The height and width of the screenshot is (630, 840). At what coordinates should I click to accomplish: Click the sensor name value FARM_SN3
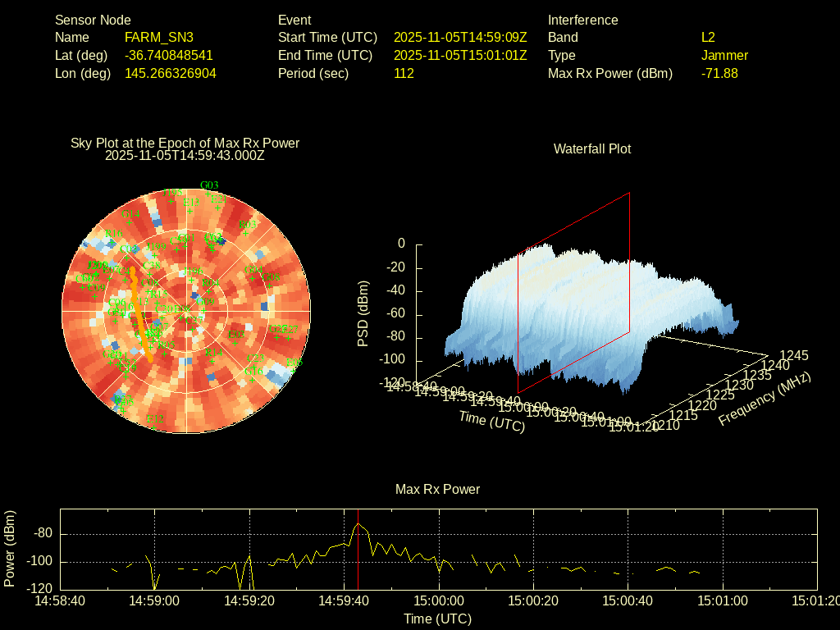click(158, 37)
